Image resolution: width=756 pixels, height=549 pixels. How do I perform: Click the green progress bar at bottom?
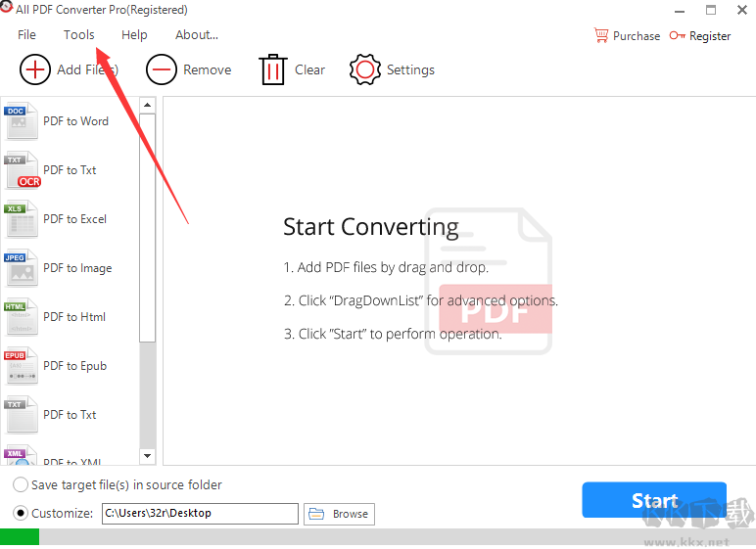coord(20,536)
